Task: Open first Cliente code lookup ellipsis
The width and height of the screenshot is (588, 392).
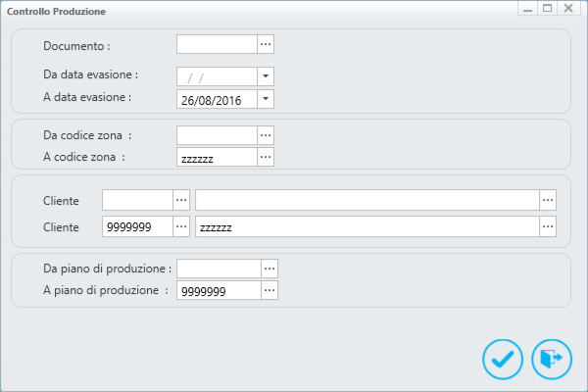Action: (181, 200)
